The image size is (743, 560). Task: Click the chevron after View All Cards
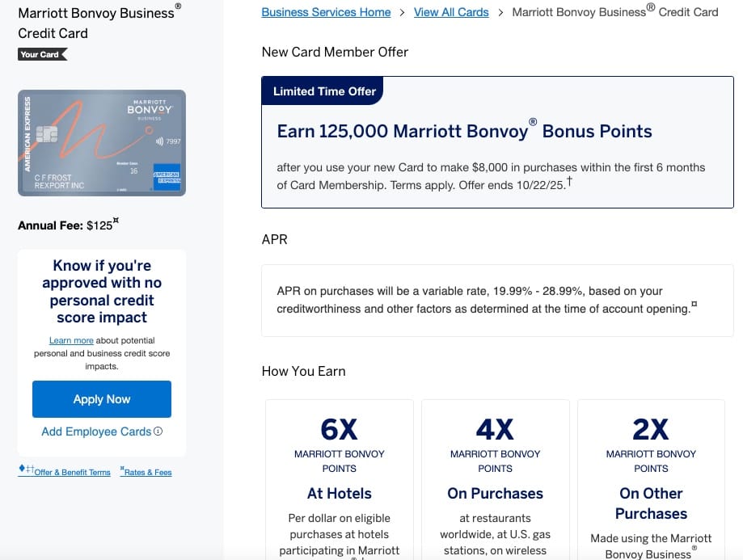500,13
